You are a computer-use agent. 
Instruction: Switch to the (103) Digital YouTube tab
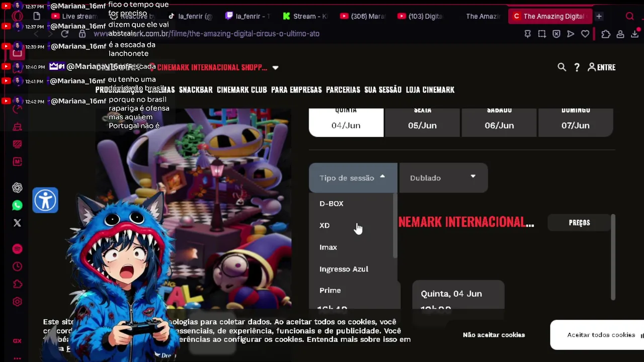click(x=420, y=16)
